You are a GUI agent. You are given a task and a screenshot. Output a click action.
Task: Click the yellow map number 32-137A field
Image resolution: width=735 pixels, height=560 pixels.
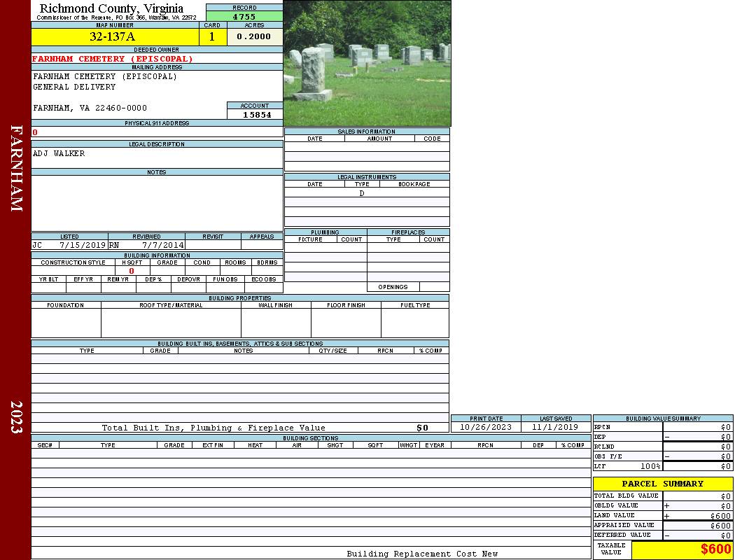coord(114,37)
